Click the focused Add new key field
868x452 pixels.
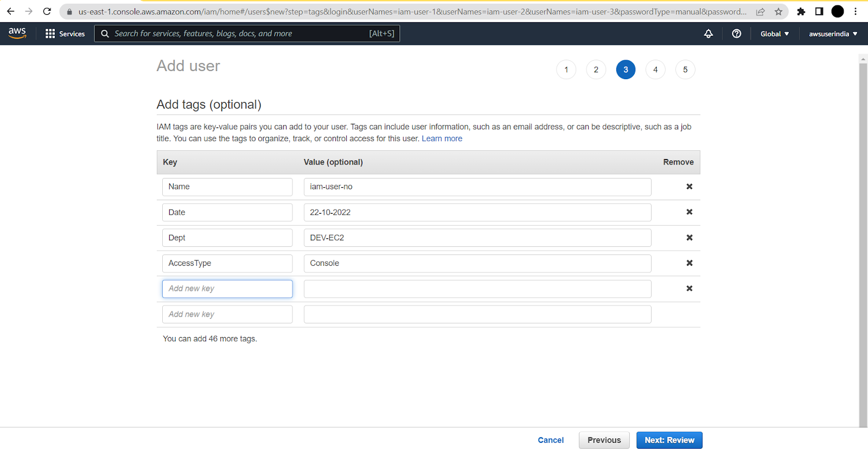point(227,289)
